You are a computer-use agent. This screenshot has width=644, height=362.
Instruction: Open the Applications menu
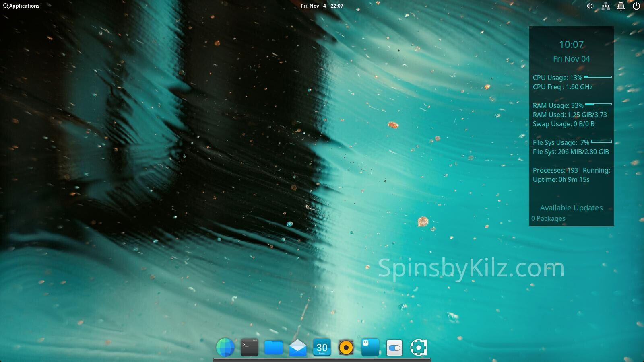(21, 6)
